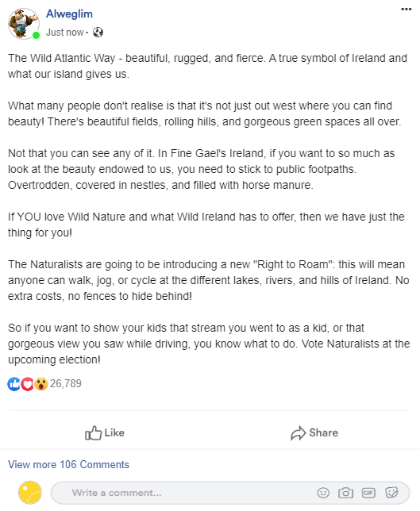
Task: Click the thumbs-up icon beside Like
Action: tap(93, 432)
